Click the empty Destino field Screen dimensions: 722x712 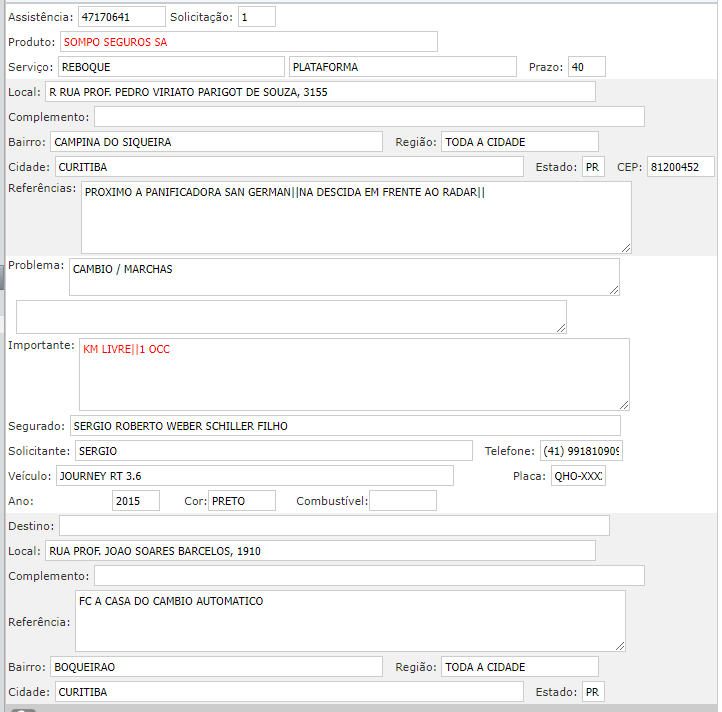pyautogui.click(x=334, y=526)
